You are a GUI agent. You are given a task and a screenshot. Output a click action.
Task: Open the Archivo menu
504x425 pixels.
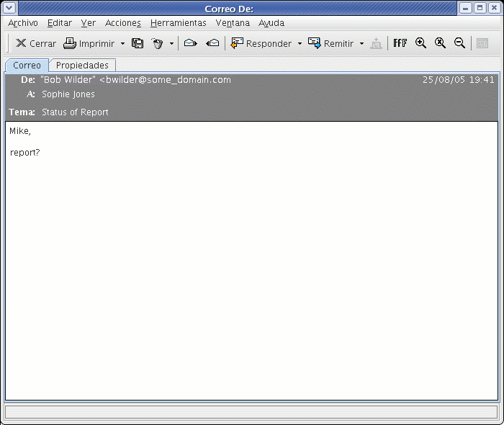[23, 23]
